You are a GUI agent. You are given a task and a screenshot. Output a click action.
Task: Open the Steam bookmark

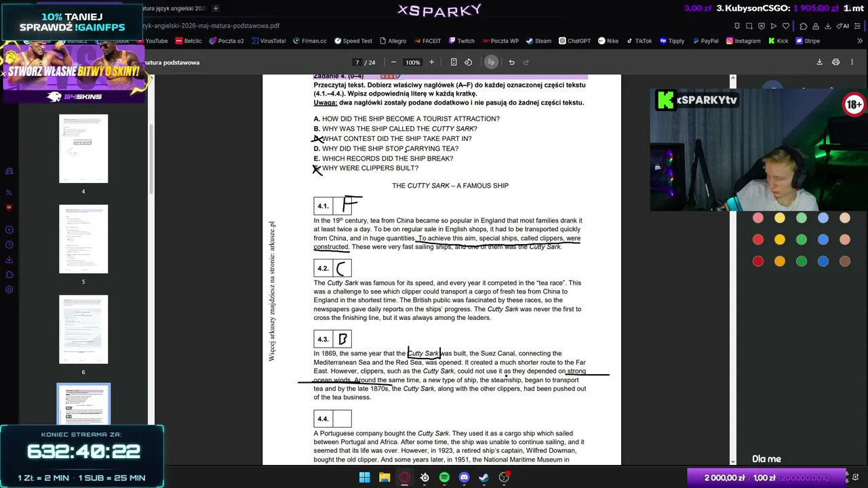[538, 41]
